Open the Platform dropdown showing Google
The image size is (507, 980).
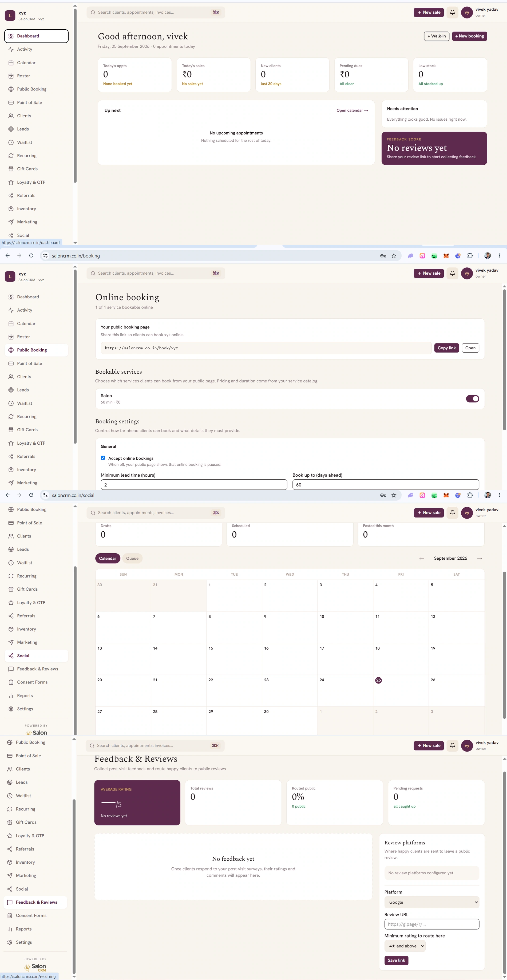click(432, 902)
